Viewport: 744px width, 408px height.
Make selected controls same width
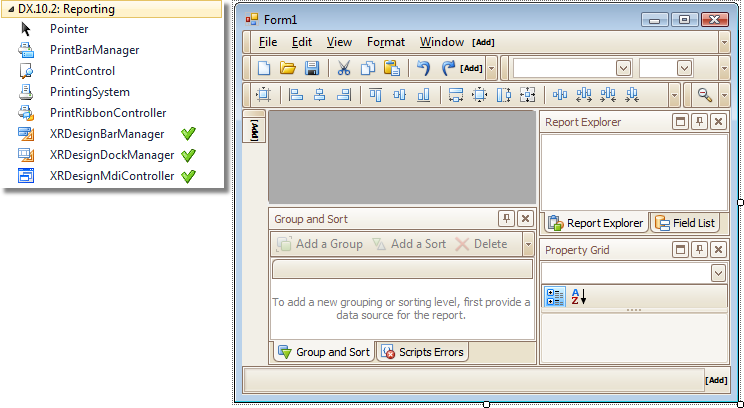click(456, 95)
